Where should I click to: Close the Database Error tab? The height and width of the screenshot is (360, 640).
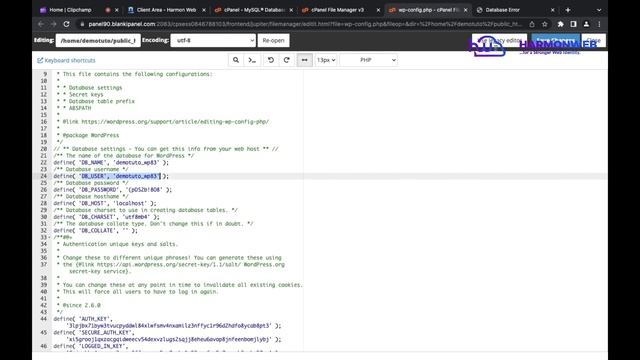tap(553, 10)
